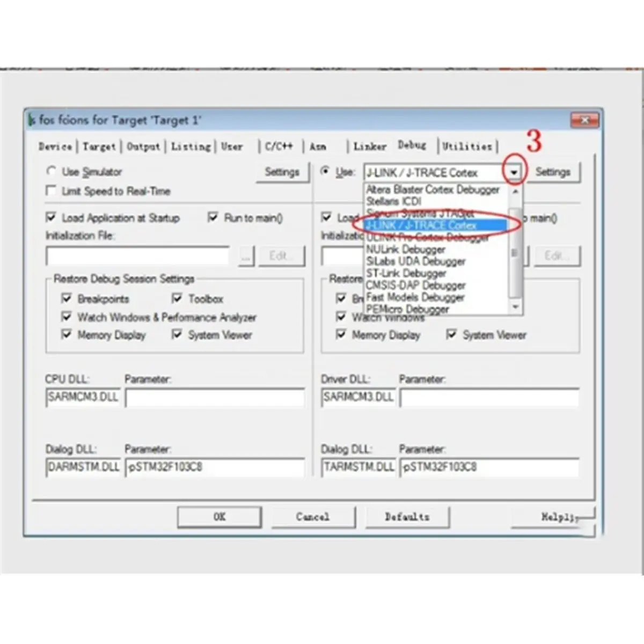The height and width of the screenshot is (644, 644).
Task: Switch to the Device tab
Action: tap(55, 146)
